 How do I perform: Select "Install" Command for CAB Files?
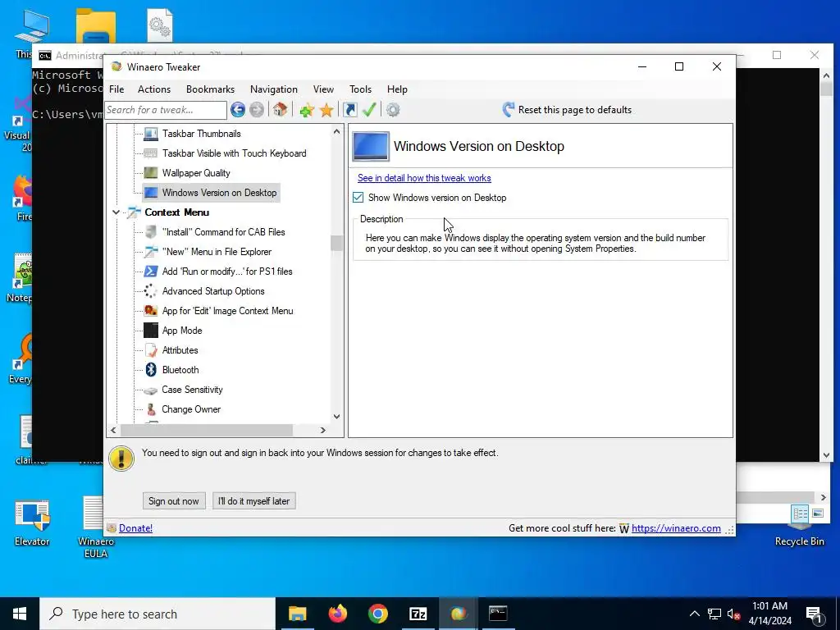(223, 232)
